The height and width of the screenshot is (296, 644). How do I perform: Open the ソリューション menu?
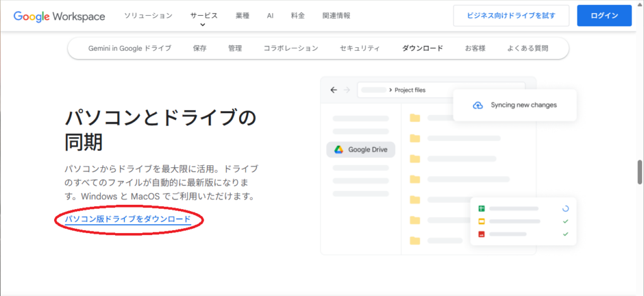(148, 16)
